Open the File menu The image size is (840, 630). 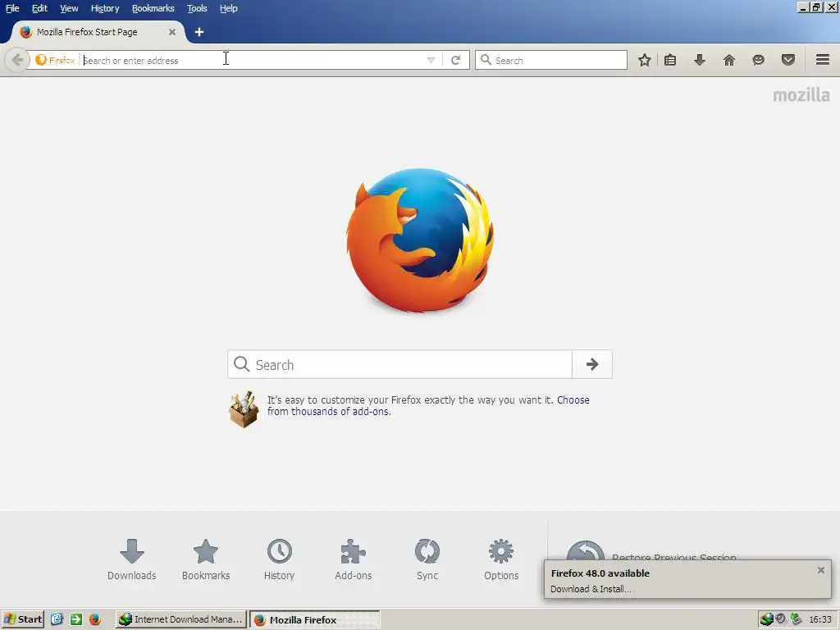pos(12,8)
